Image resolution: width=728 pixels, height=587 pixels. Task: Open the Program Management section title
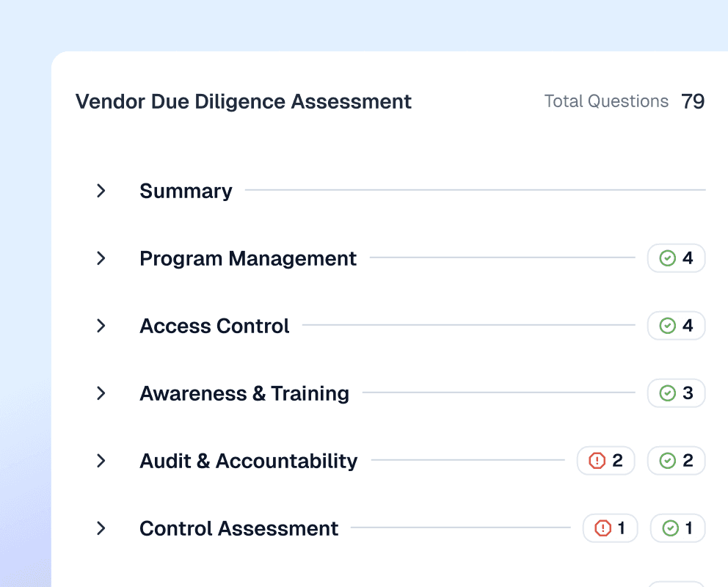(x=248, y=258)
